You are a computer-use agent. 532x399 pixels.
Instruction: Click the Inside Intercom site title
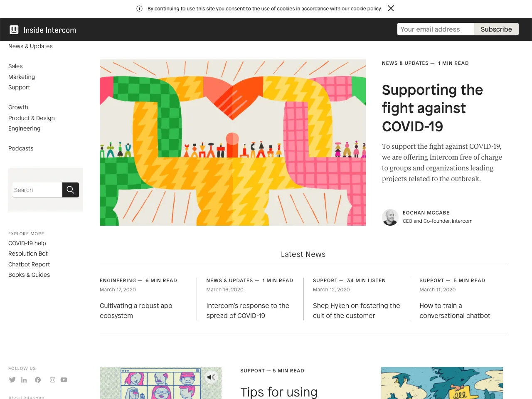coord(50,30)
